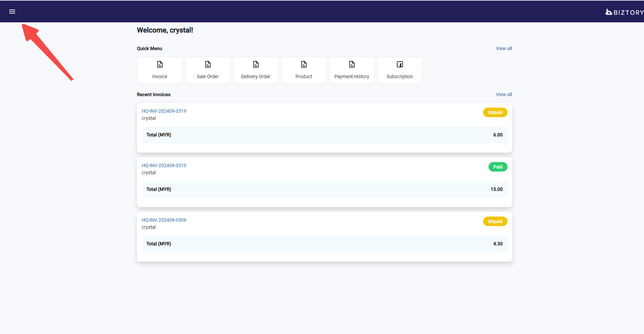644x334 pixels.
Task: View all Recent Invoices
Action: pos(504,94)
